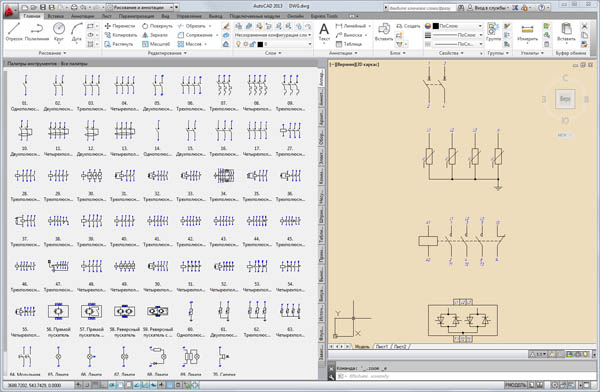Click the coordinates readout in status bar

coord(34,385)
